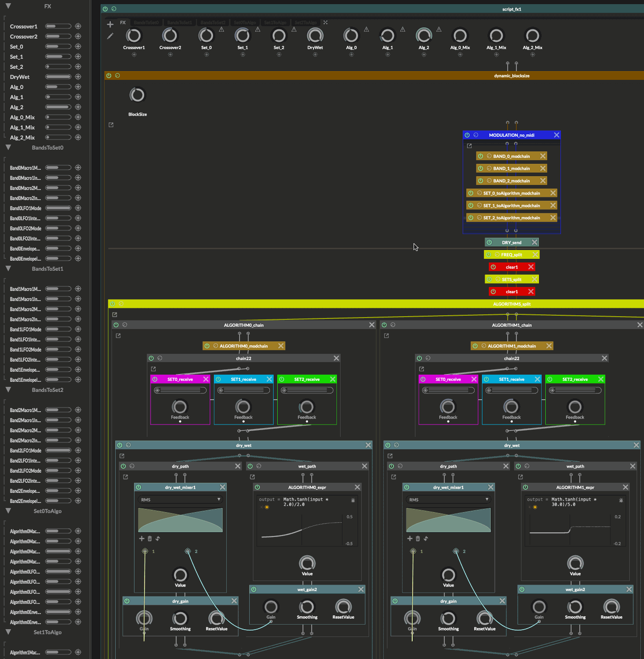Click the trash icon in the left dry_wet_mixer1 node
This screenshot has width=644, height=659.
point(150,539)
